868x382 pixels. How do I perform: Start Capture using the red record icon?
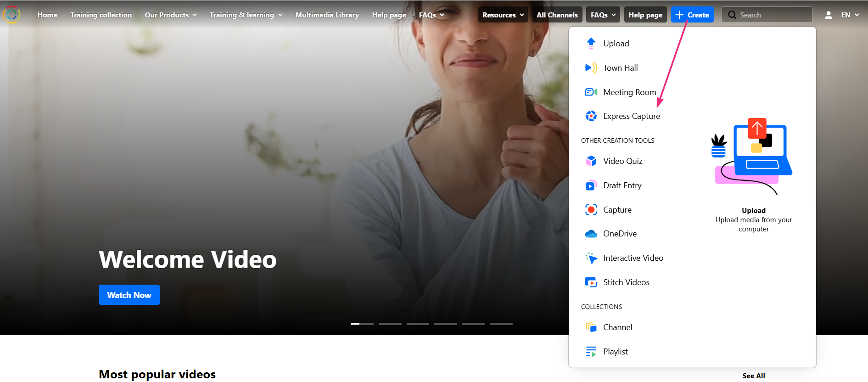click(x=591, y=210)
